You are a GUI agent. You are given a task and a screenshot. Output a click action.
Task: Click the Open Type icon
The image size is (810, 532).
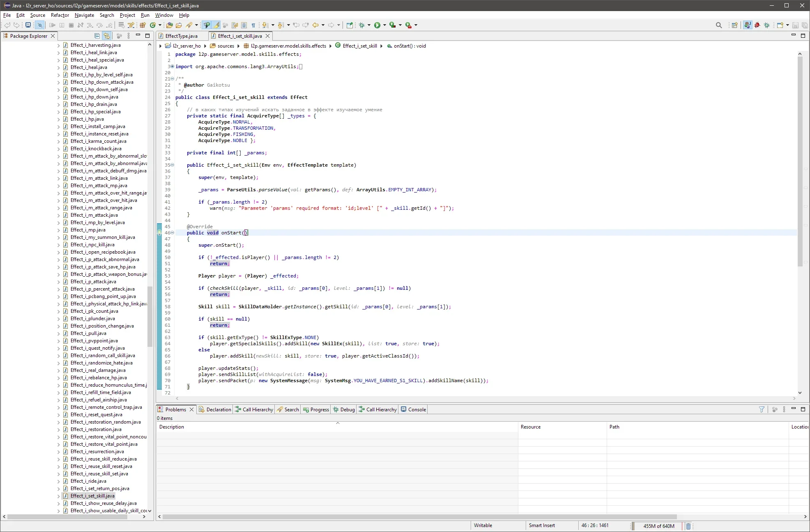169,25
